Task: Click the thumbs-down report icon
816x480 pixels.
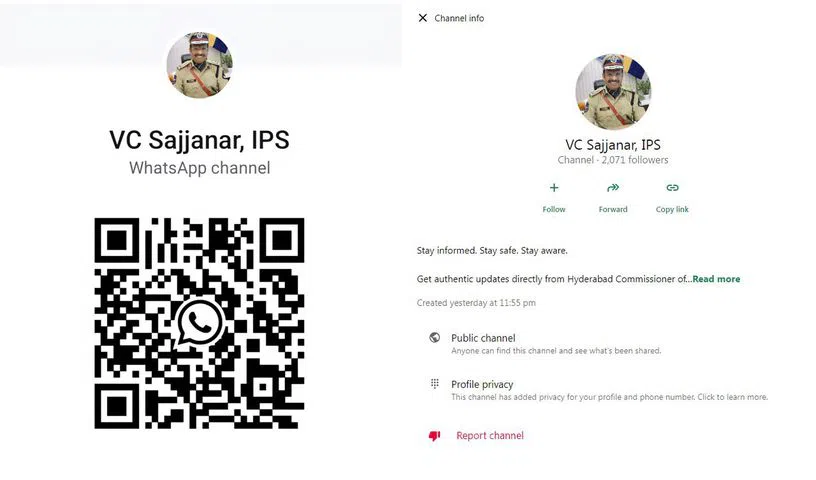Action: 434,436
